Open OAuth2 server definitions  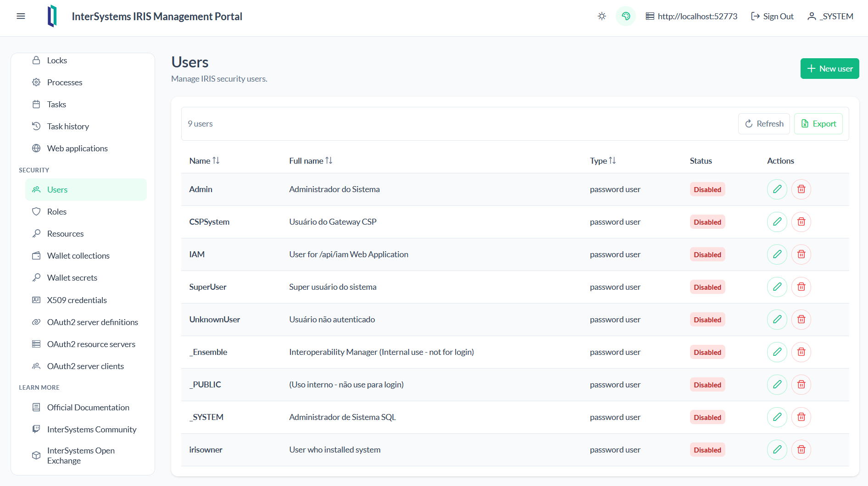(86, 322)
